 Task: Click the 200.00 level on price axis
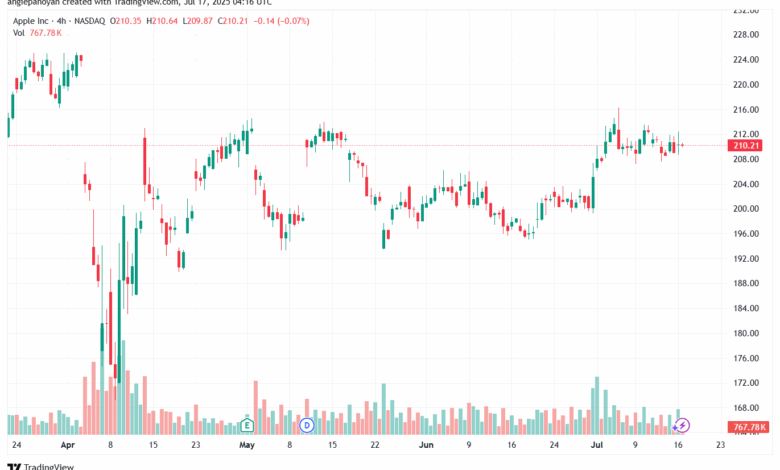746,209
